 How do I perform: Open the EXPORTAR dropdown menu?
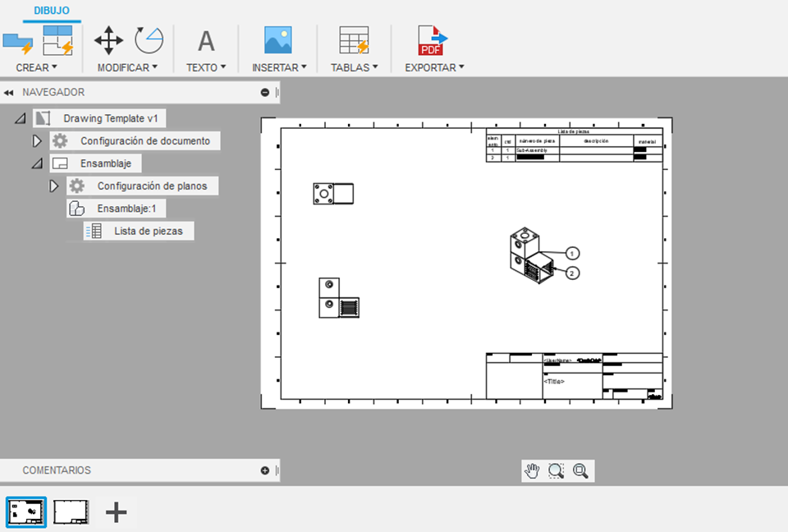434,67
